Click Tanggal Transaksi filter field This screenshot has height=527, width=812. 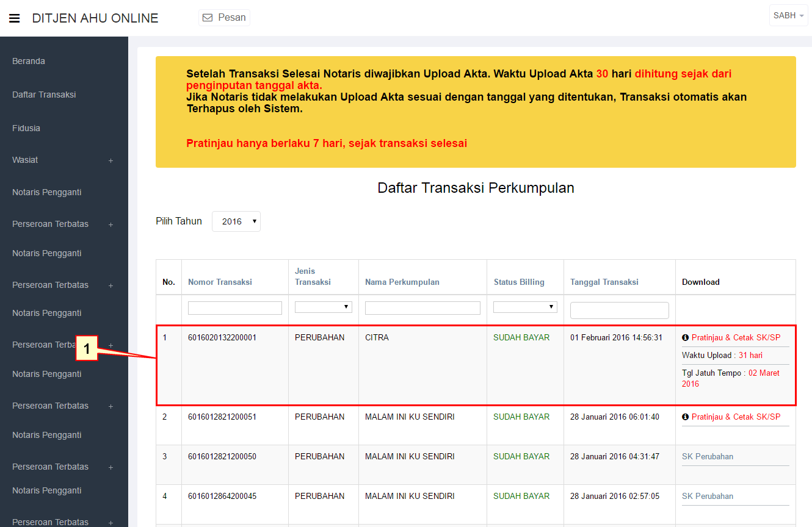(619, 310)
